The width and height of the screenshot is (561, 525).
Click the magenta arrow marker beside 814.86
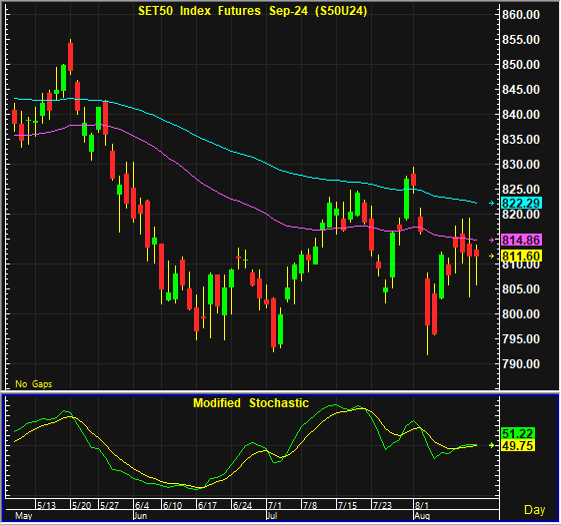tap(492, 240)
